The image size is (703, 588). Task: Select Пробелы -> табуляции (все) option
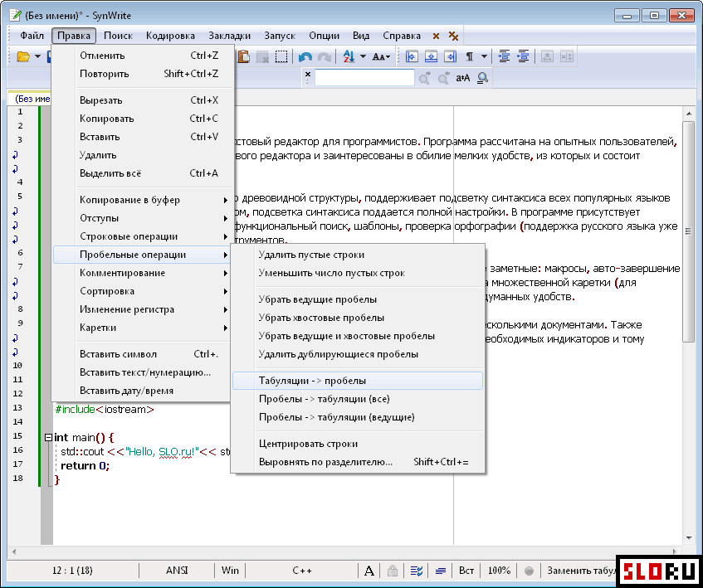pos(358,399)
